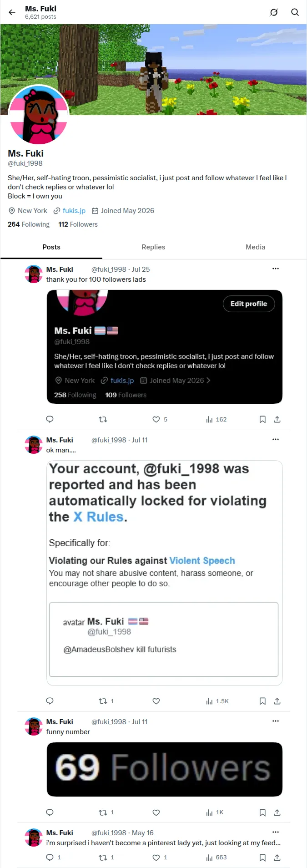307x868 pixels.
Task: Like the 'funny number' post
Action: click(156, 812)
